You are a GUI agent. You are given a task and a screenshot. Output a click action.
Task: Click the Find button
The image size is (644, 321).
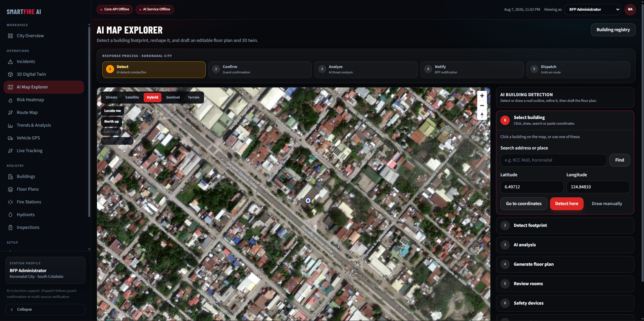(x=620, y=160)
